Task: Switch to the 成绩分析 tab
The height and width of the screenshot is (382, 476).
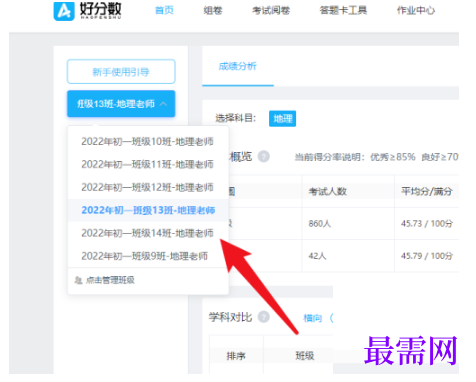Action: [x=238, y=66]
